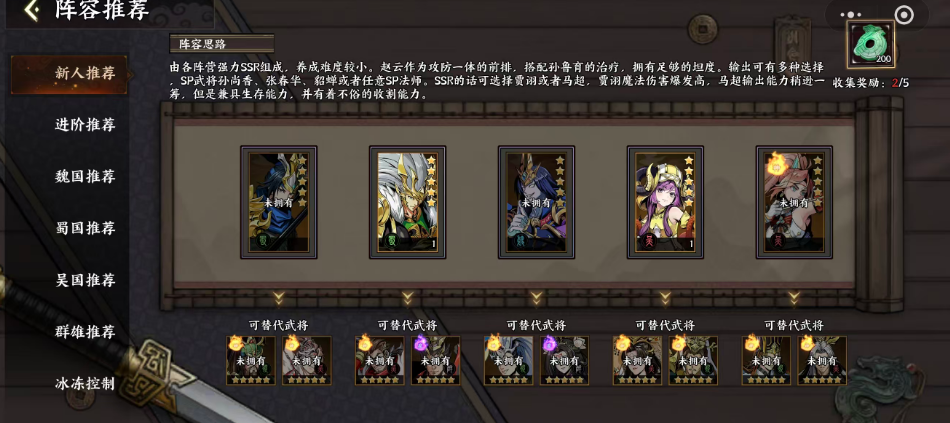Expand substitutes arrow under third hero card
This screenshot has width=950, height=423.
pyautogui.click(x=536, y=298)
